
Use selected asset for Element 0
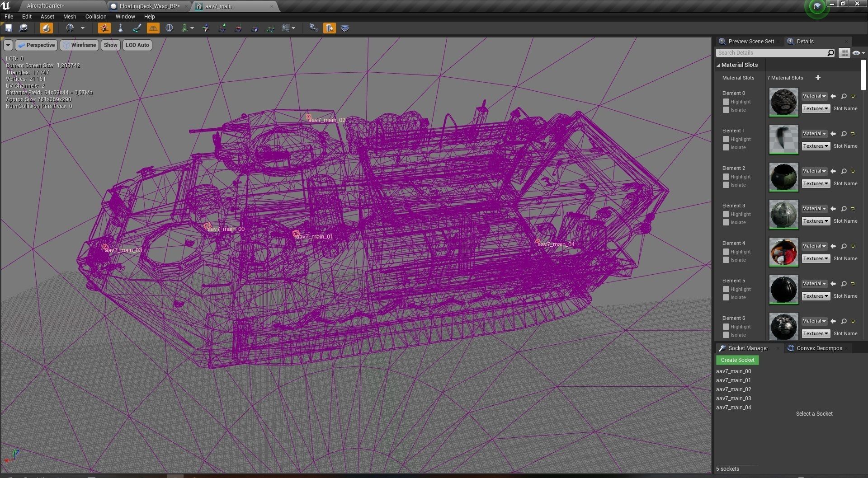(833, 96)
